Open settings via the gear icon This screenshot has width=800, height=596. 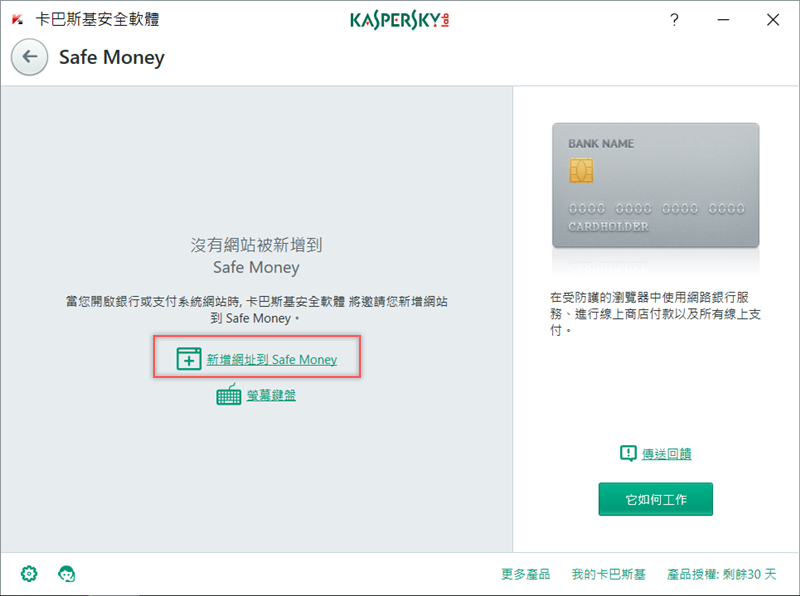click(29, 574)
